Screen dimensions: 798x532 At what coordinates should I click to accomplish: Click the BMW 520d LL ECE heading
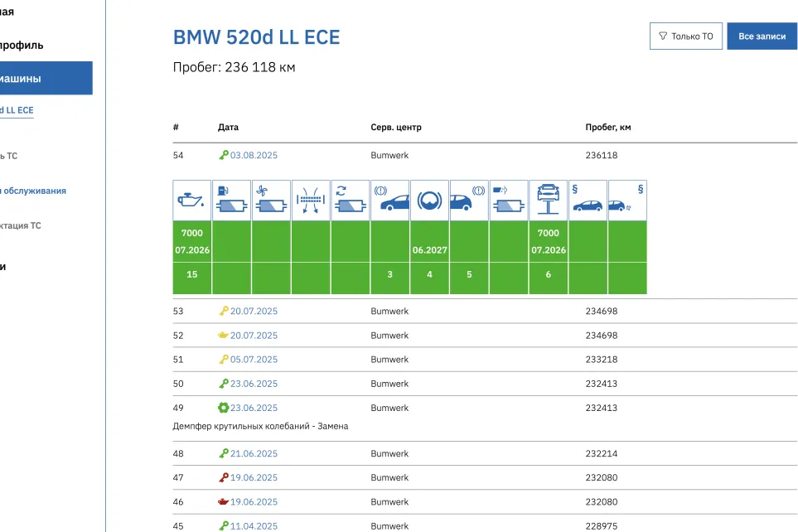pyautogui.click(x=257, y=37)
